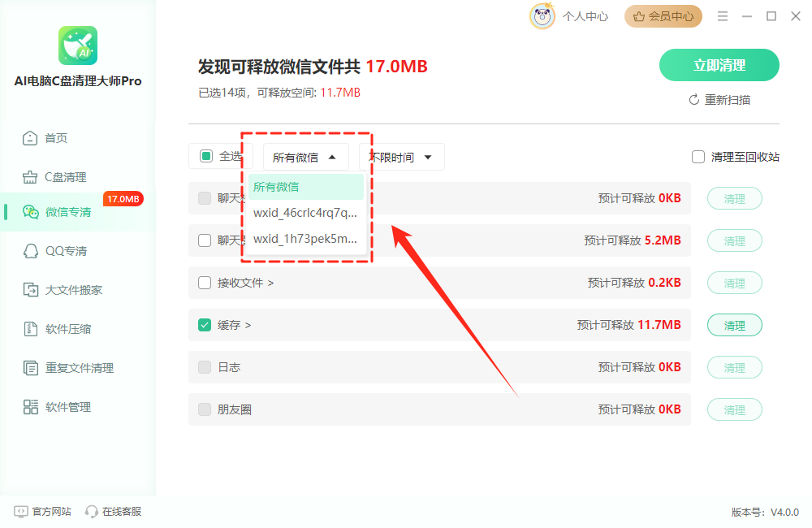Image resolution: width=812 pixels, height=528 pixels.
Task: Open QQ专清 cleaning page
Action: [x=55, y=251]
